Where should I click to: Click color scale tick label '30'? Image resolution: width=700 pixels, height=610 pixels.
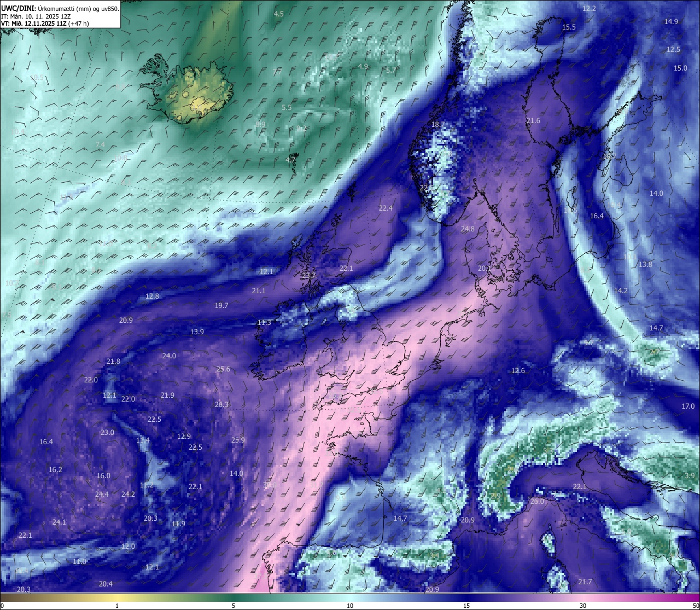pyautogui.click(x=583, y=606)
